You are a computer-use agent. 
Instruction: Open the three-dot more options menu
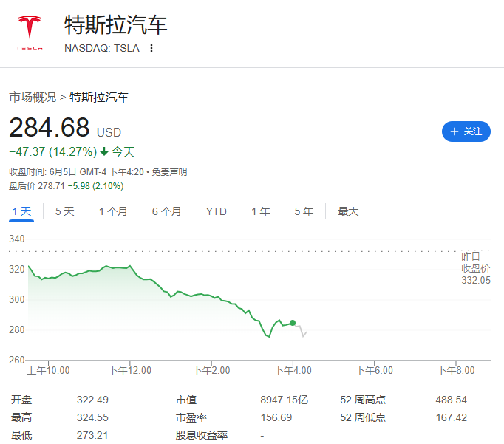coord(151,48)
